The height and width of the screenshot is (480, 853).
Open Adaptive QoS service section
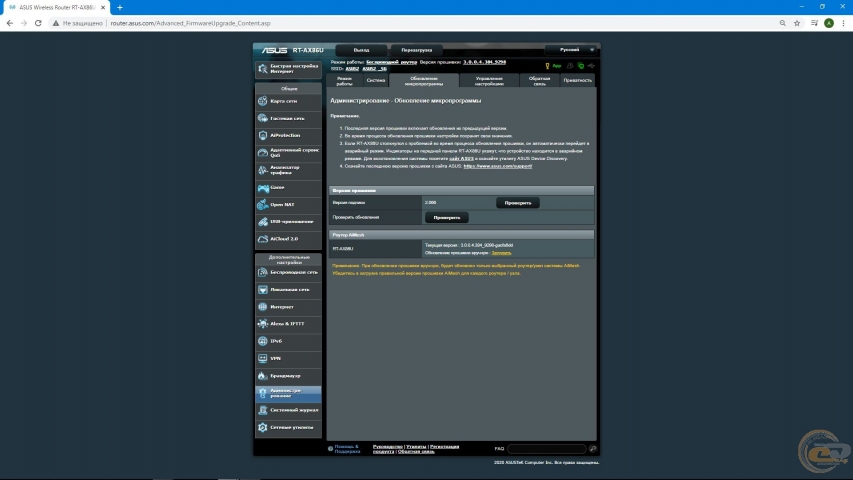pyautogui.click(x=288, y=153)
